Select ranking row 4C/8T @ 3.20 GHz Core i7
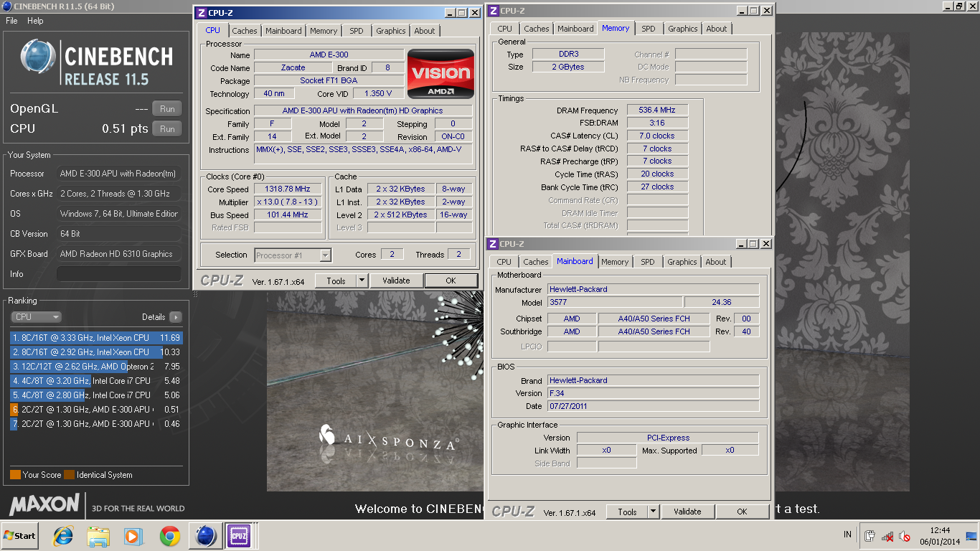Image resolution: width=980 pixels, height=551 pixels. [96, 381]
